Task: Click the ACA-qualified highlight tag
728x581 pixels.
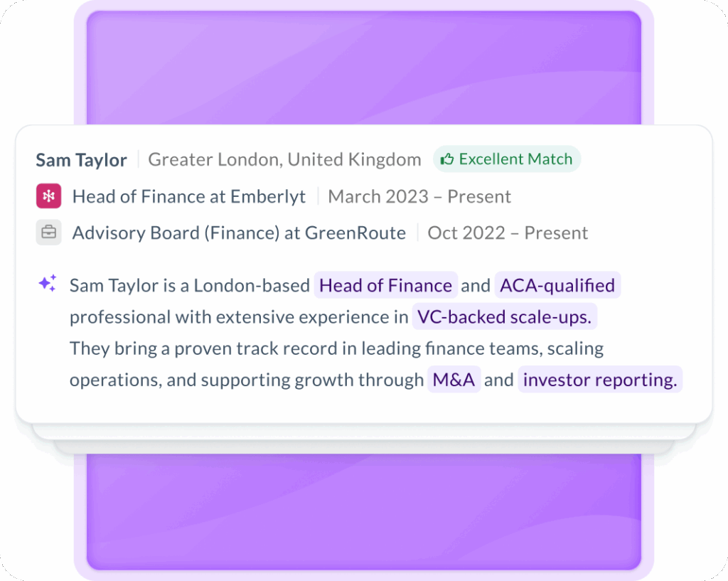Action: point(557,286)
